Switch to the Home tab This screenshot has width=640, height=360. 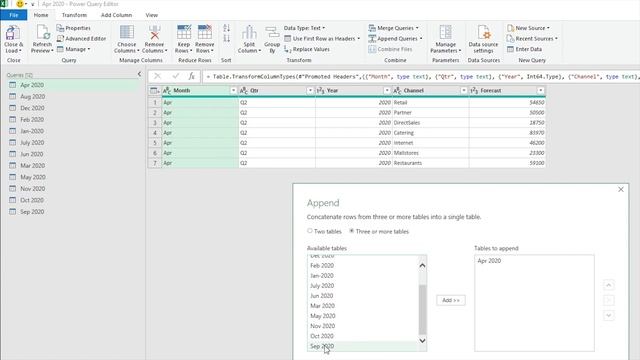coord(41,15)
